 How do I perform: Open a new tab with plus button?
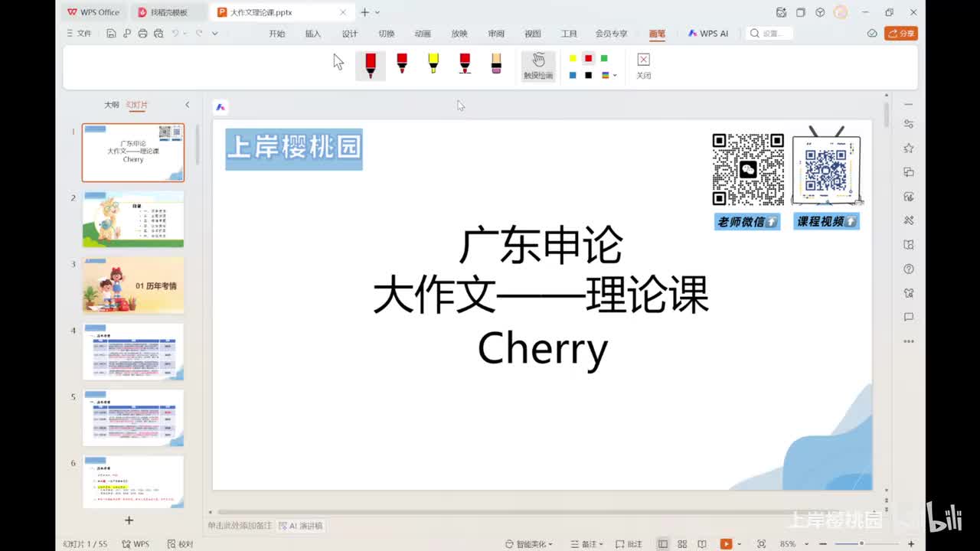[x=365, y=12]
